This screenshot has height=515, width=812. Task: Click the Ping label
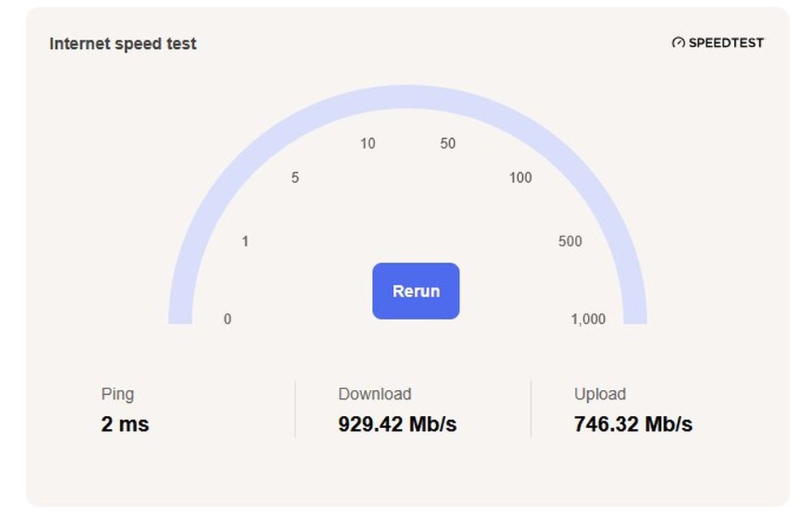coord(118,394)
